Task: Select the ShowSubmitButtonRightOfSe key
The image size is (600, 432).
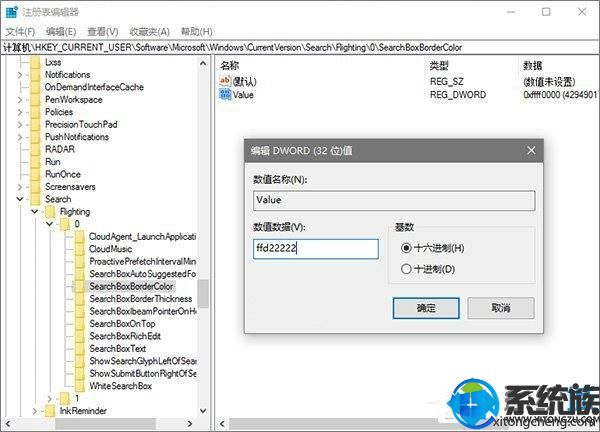Action: [142, 373]
